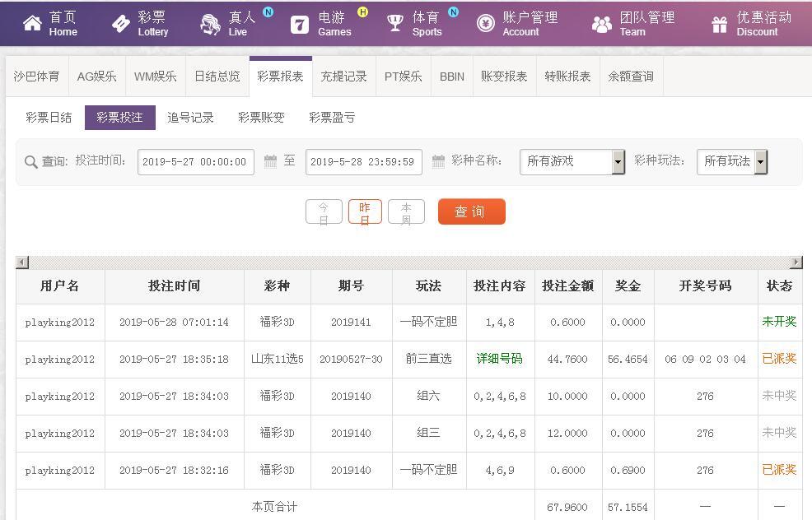Click the Home house icon
Image resolution: width=812 pixels, height=520 pixels.
(32, 23)
